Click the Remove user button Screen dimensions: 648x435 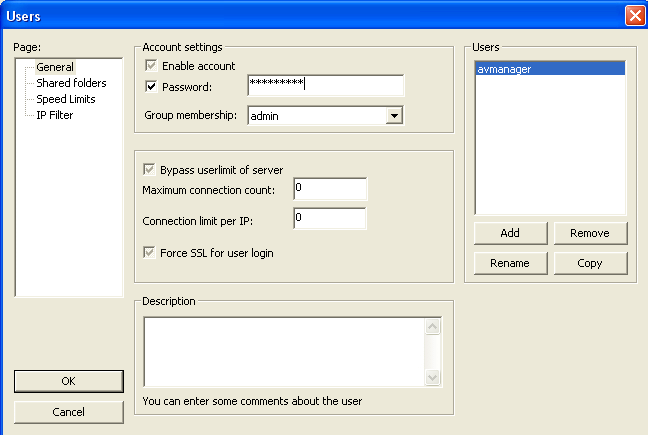590,233
